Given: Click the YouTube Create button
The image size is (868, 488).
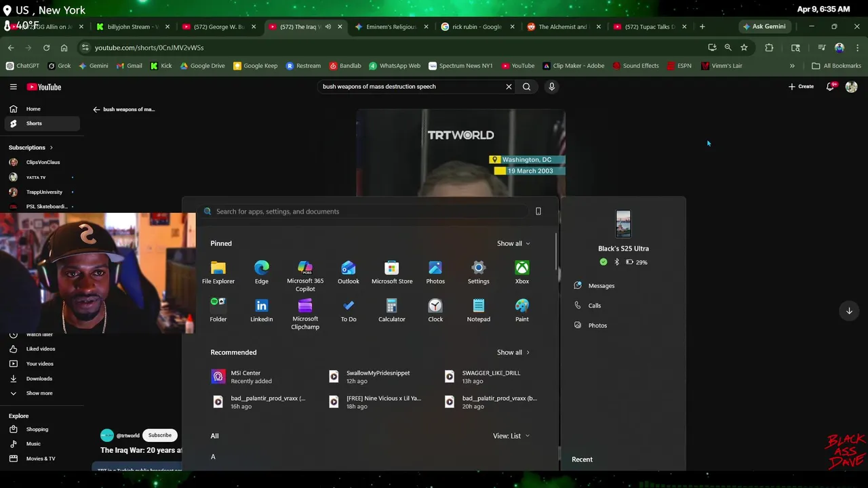Looking at the screenshot, I should [801, 87].
